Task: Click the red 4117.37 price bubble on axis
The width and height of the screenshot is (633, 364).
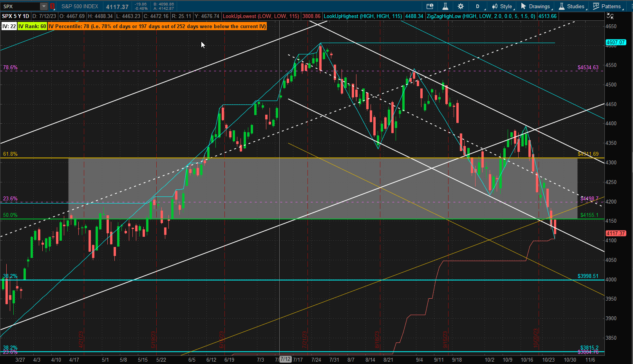Action: [x=616, y=233]
